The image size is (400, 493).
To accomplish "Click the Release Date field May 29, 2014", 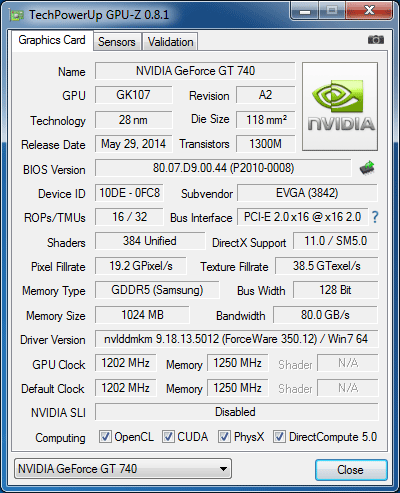I will (133, 144).
